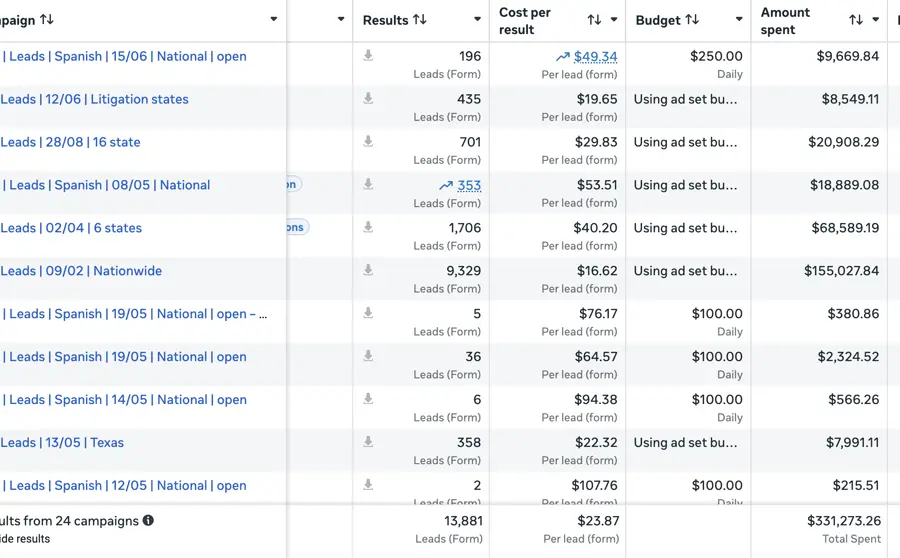Image resolution: width=900 pixels, height=558 pixels.
Task: Click the trend icon beside 353
Action: [x=446, y=185]
